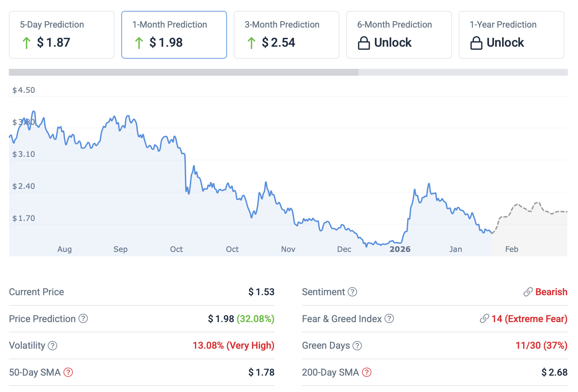Unlock the 1-Year Prediction

(505, 43)
